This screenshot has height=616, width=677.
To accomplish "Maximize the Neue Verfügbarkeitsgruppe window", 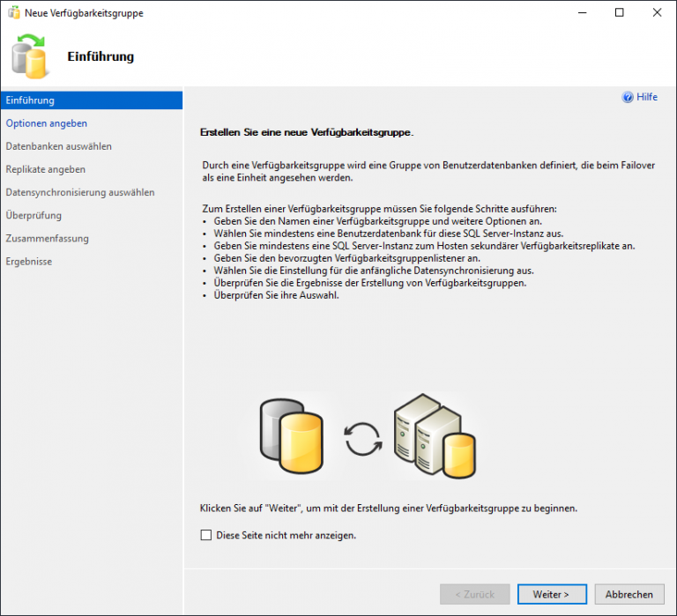I will coord(619,13).
